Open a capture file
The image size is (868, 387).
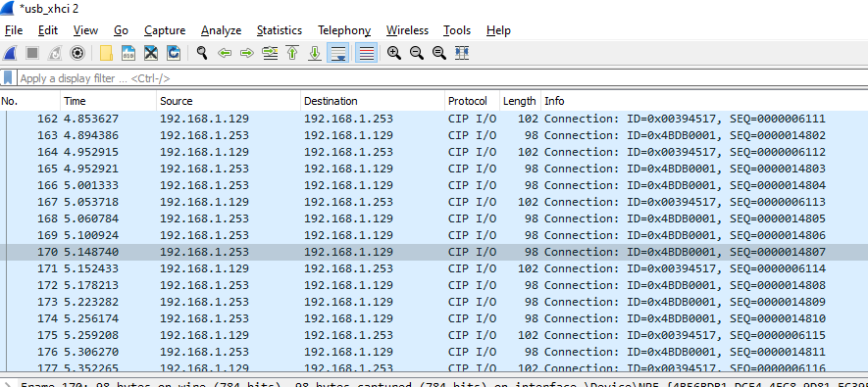pos(106,53)
